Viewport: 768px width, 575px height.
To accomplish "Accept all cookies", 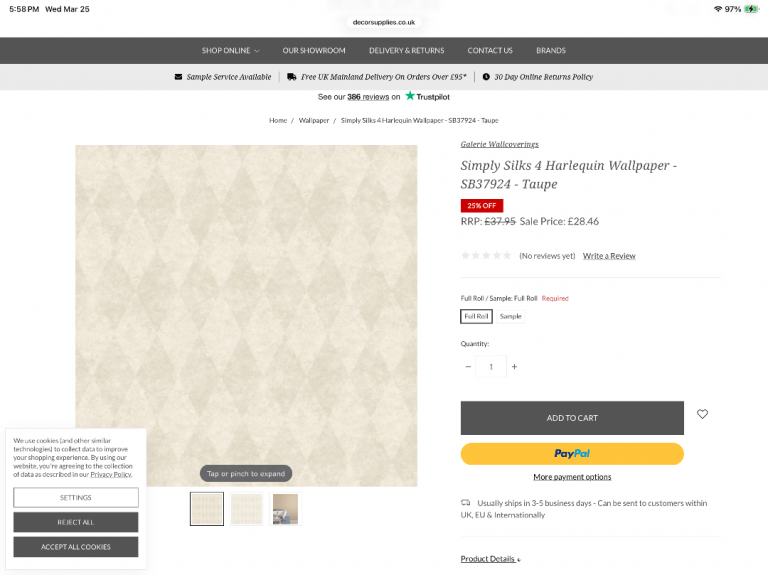I will (x=75, y=547).
